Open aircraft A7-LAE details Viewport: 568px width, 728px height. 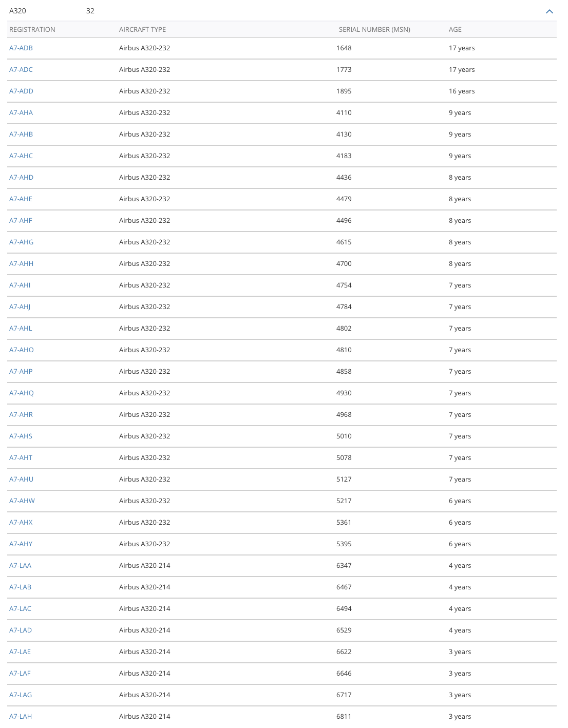20,652
